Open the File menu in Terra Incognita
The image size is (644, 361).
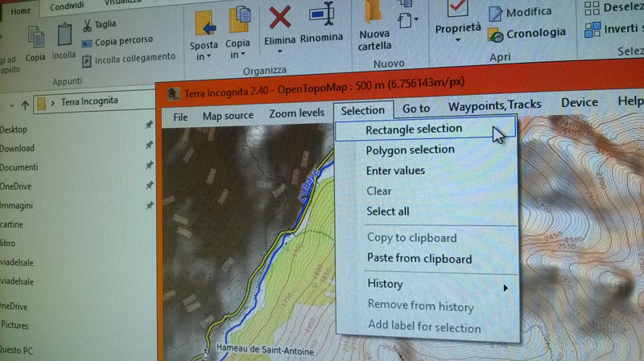pyautogui.click(x=180, y=117)
